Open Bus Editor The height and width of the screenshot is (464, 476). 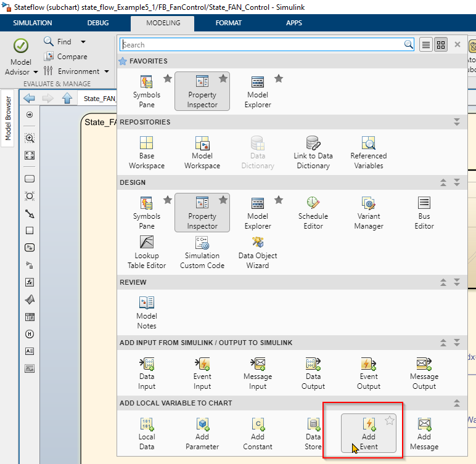coord(424,213)
